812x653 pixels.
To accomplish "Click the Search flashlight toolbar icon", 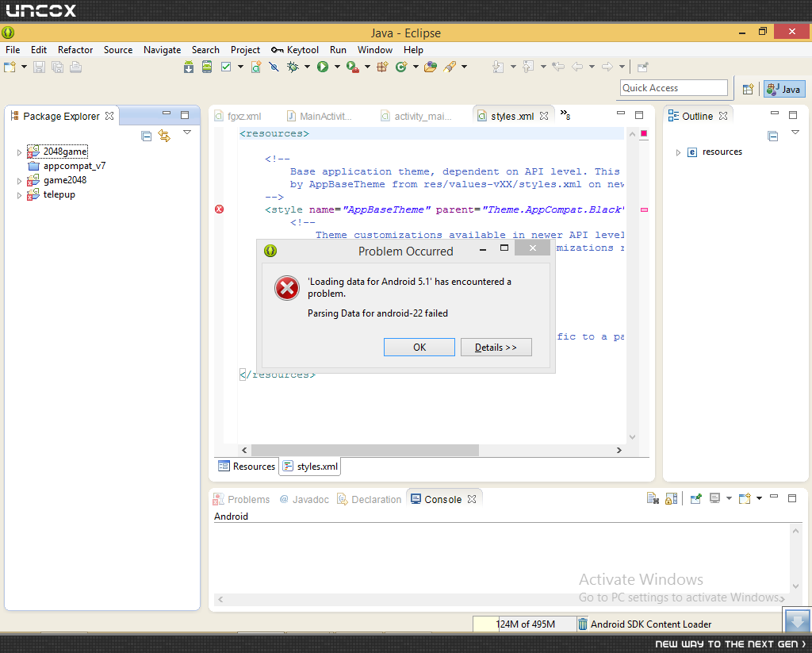I will click(450, 67).
